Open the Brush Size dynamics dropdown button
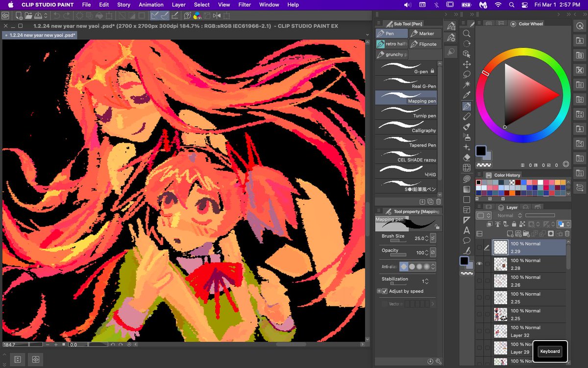588x368 pixels. [433, 238]
